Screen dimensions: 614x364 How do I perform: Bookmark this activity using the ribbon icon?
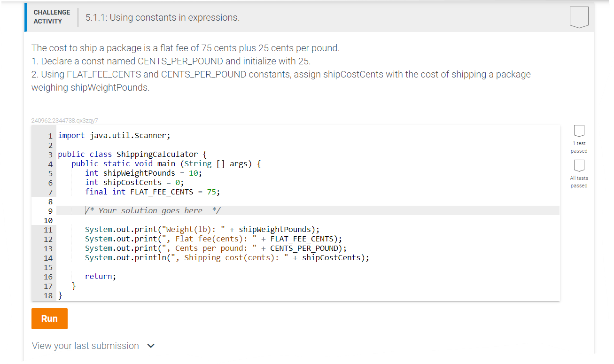(x=579, y=17)
